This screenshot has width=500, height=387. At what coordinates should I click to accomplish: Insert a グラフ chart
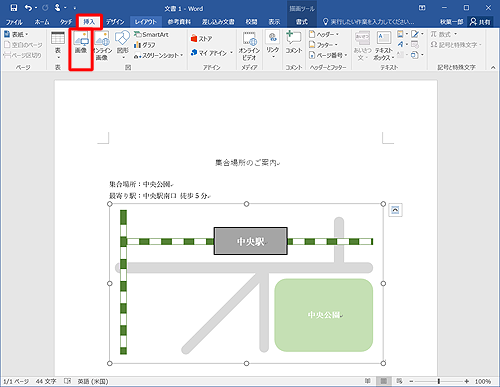click(144, 45)
